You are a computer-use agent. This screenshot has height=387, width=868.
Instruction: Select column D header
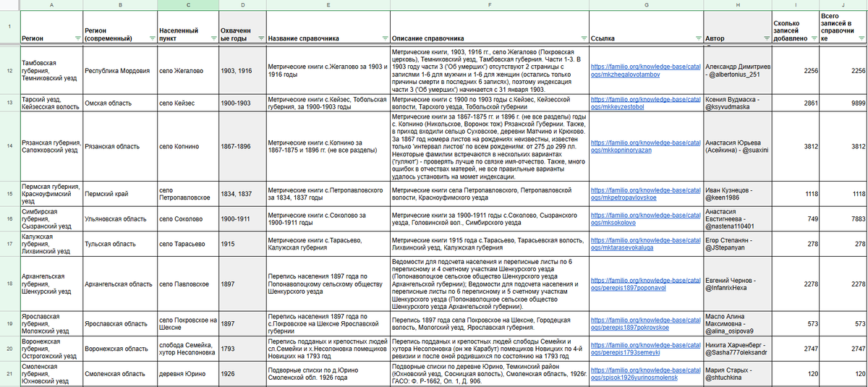[x=242, y=5]
